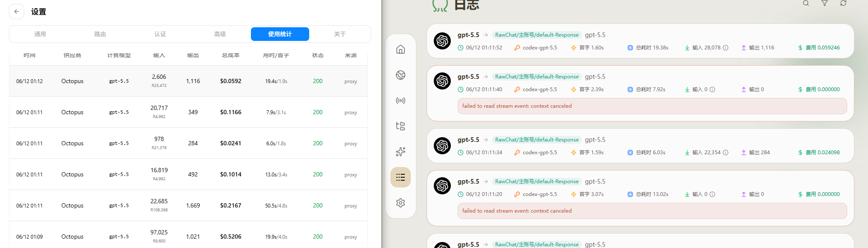Click the OpenAI avatar of the 01:11:34 log
Image resolution: width=868 pixels, height=248 pixels.
(x=442, y=146)
